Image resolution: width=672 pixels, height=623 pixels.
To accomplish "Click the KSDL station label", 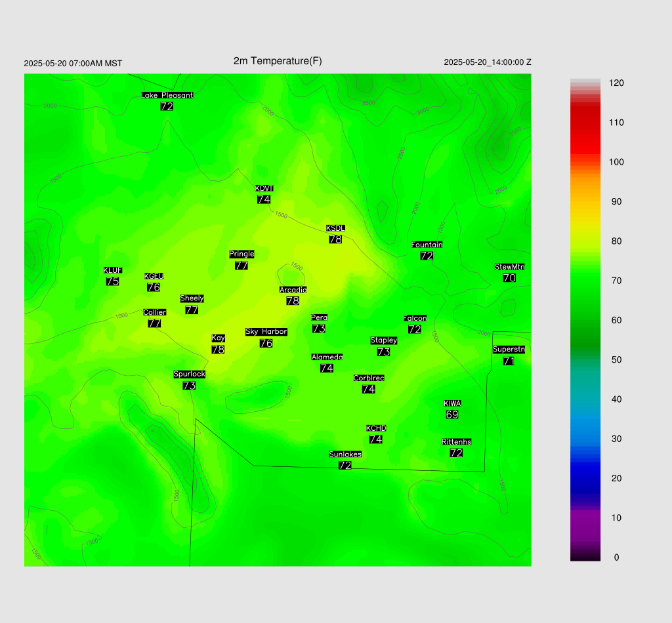I will (335, 228).
